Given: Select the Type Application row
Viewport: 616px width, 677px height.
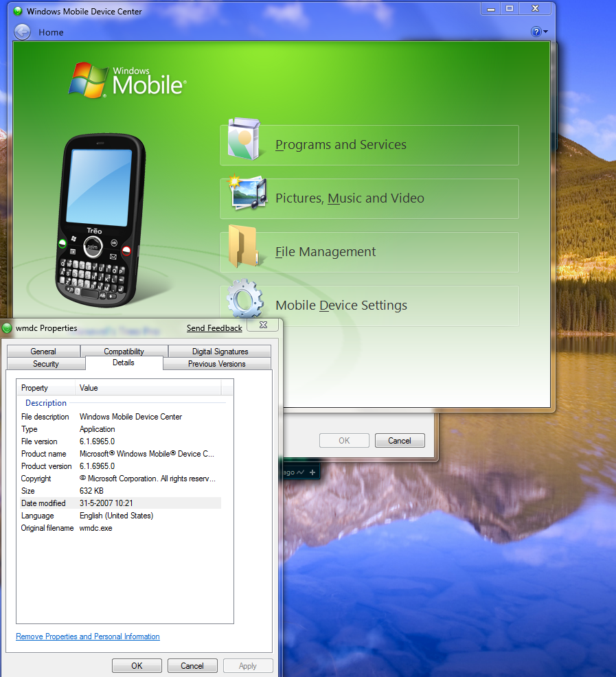Looking at the screenshot, I should pos(121,429).
